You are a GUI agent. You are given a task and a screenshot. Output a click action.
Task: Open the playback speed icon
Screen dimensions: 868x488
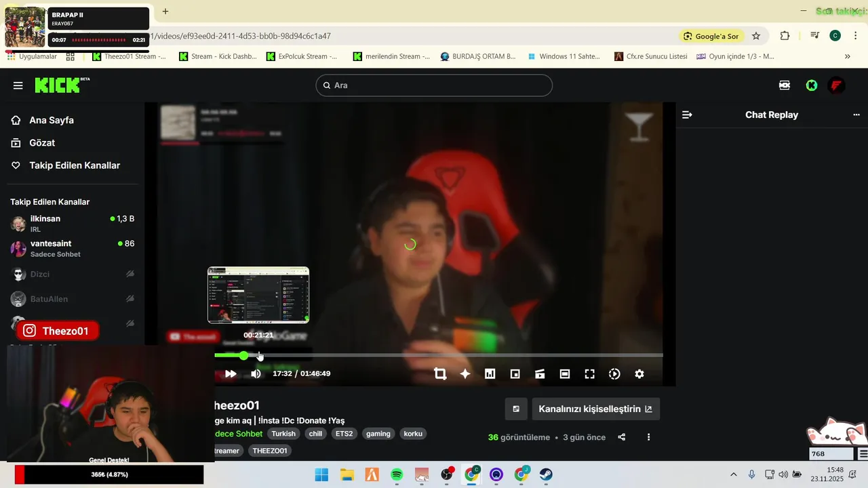tap(614, 373)
